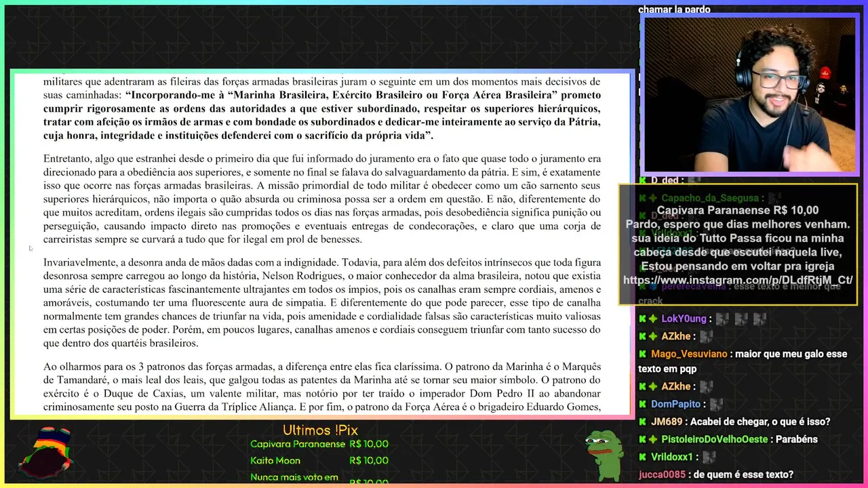The height and width of the screenshot is (488, 868).
Task: Click the K badge beside LokY0ung
Action: pyautogui.click(x=642, y=319)
